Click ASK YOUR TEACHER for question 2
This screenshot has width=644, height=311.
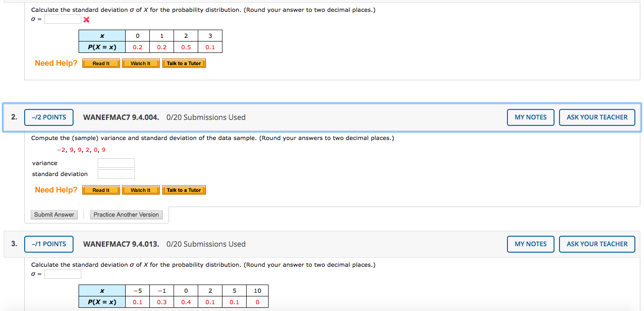(x=597, y=117)
